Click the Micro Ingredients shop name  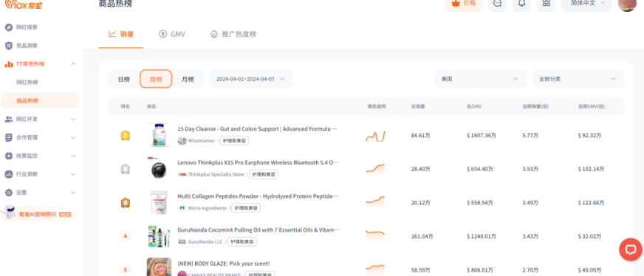(208, 208)
